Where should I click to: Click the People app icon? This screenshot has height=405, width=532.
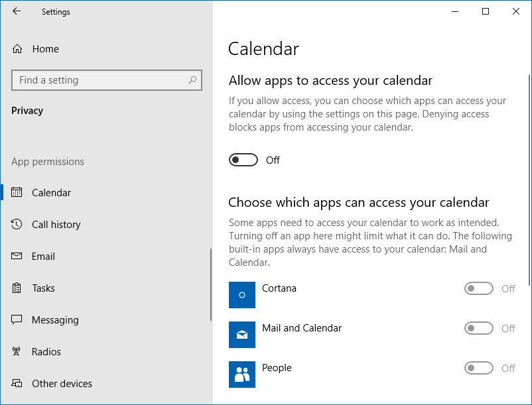242,374
